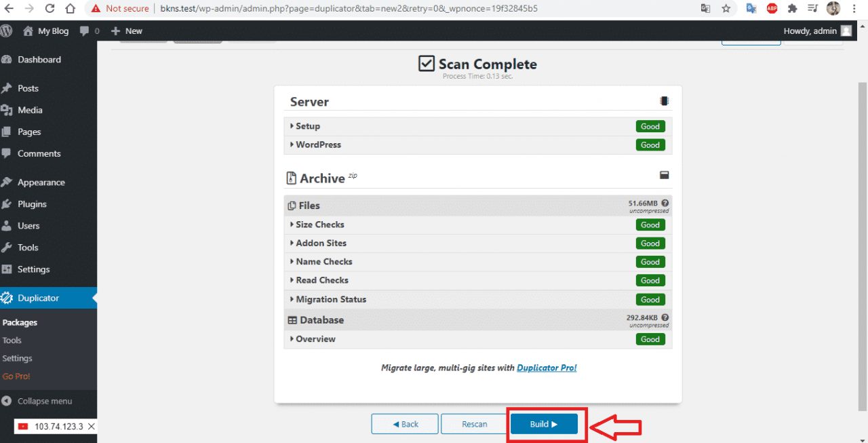Image resolution: width=868 pixels, height=443 pixels.
Task: Click Good badge for Setup
Action: (x=650, y=126)
